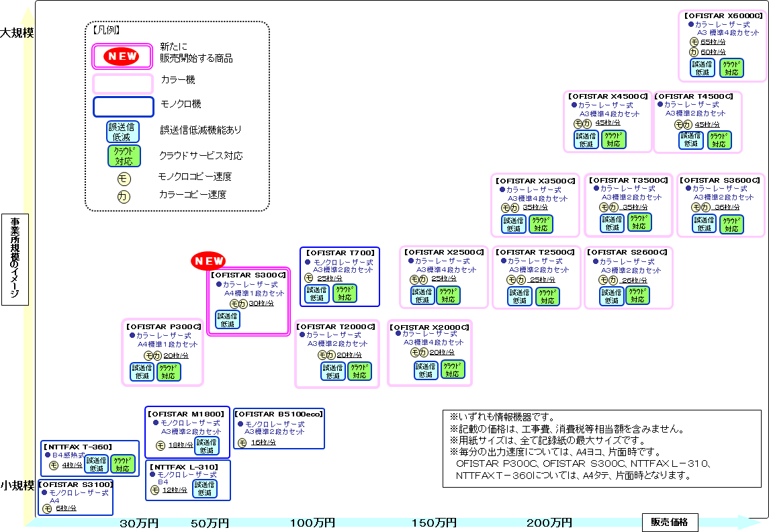Click the 【OFISTAR M1800】 title
Viewport: 769px width, 532px height.
pyautogui.click(x=186, y=414)
